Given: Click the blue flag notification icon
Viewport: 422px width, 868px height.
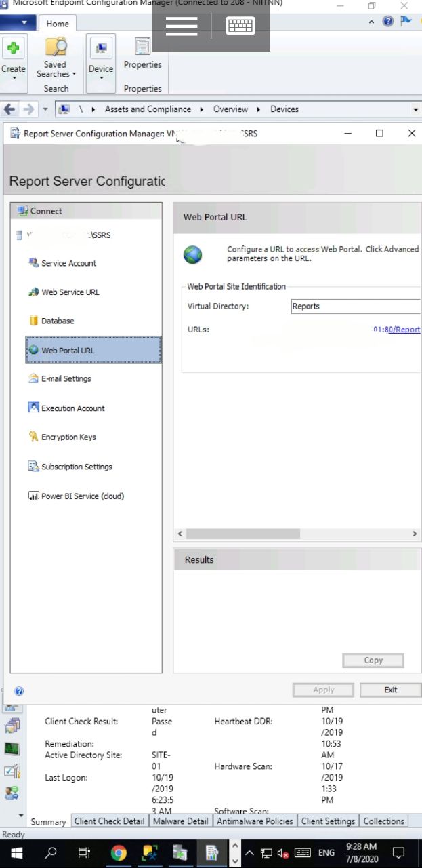Looking at the screenshot, I should coord(406,21).
